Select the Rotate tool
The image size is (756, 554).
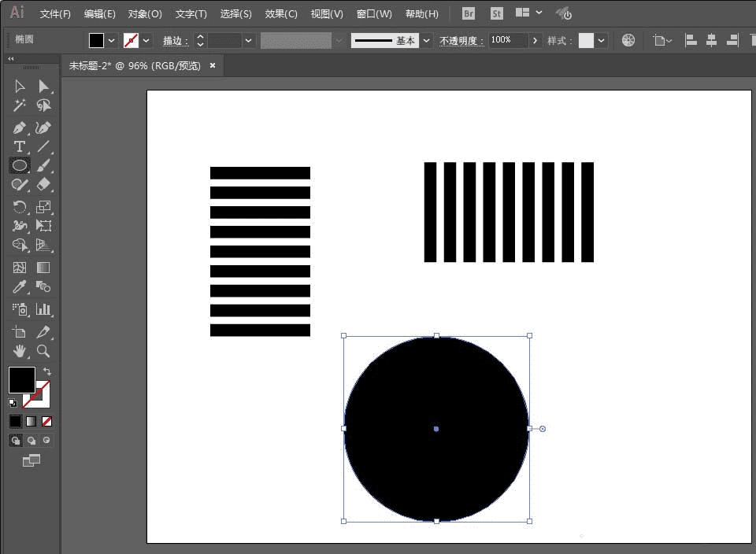tap(20, 207)
